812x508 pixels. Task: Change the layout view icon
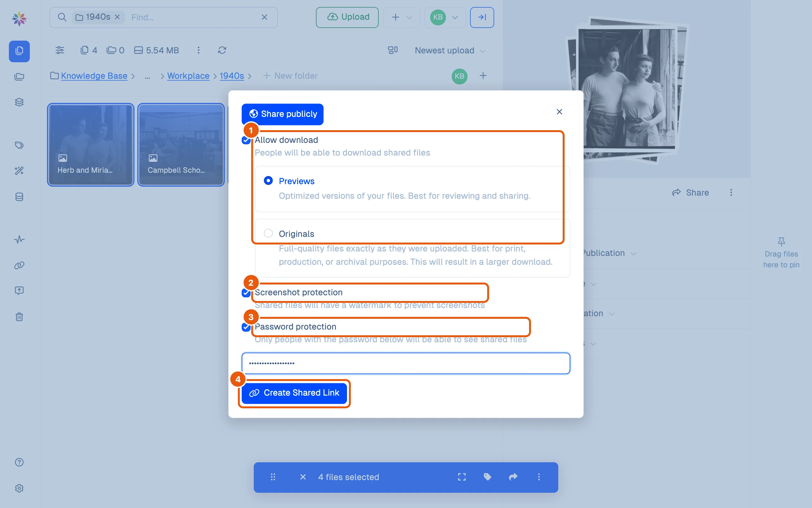(x=393, y=50)
